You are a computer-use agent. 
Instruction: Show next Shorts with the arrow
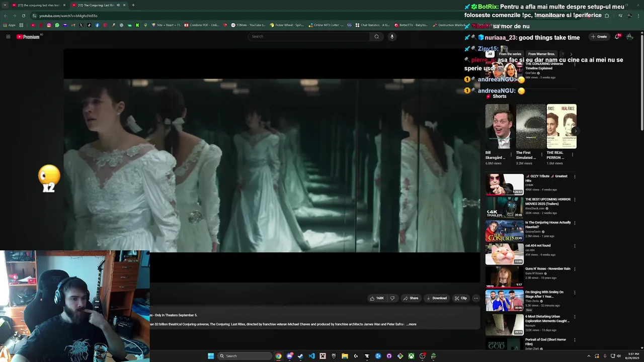(x=576, y=131)
